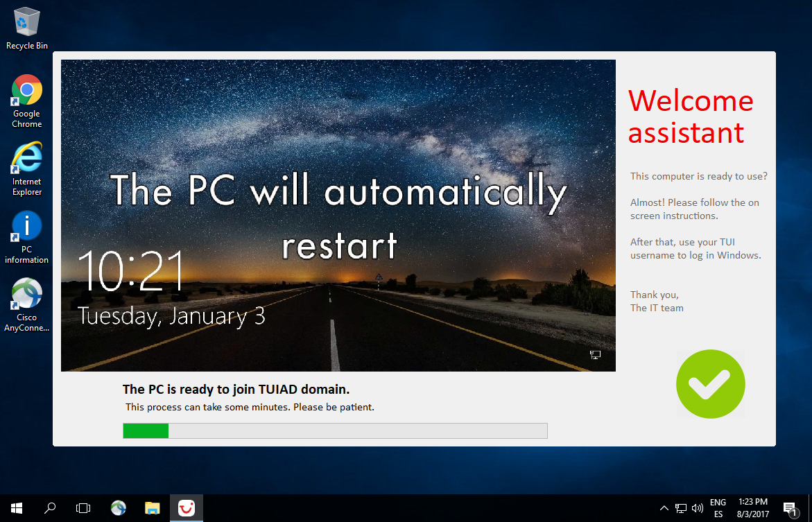This screenshot has width=812, height=522.
Task: Open the Action Center notifications icon
Action: (x=790, y=508)
